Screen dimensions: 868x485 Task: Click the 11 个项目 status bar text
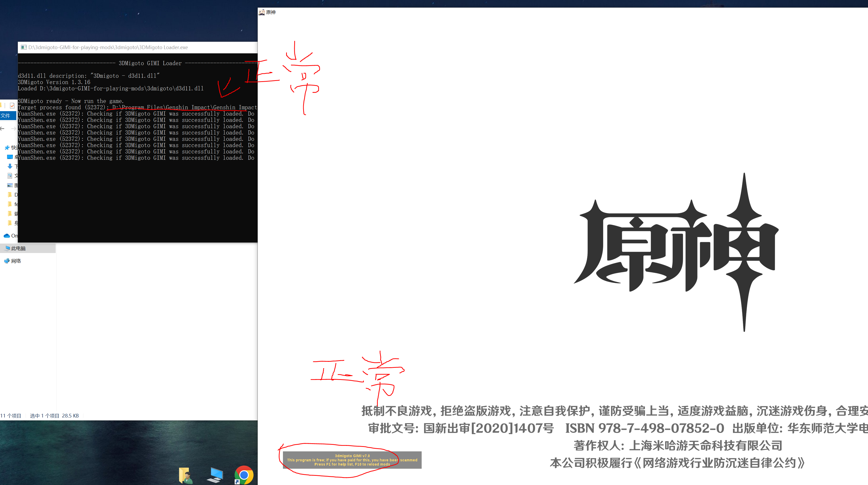coord(11,416)
